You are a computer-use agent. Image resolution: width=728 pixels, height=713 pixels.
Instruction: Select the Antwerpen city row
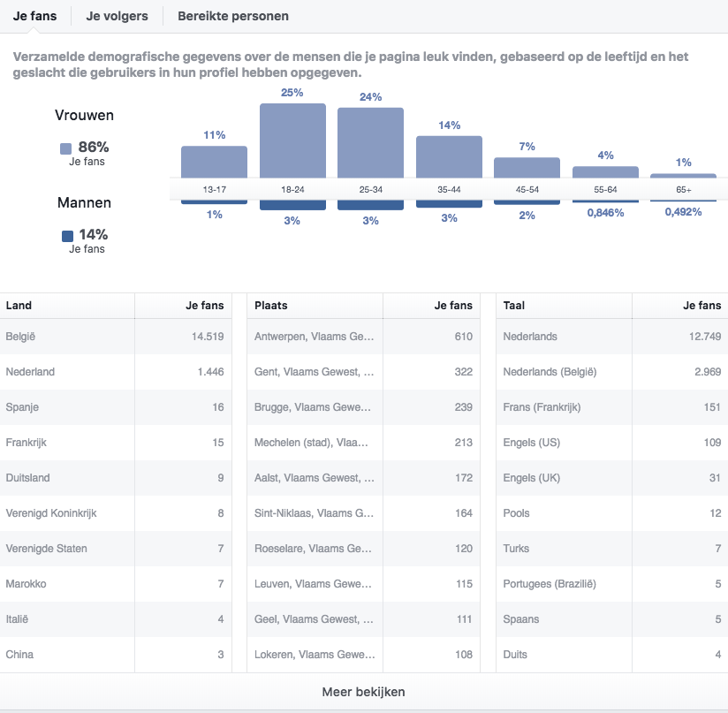363,337
